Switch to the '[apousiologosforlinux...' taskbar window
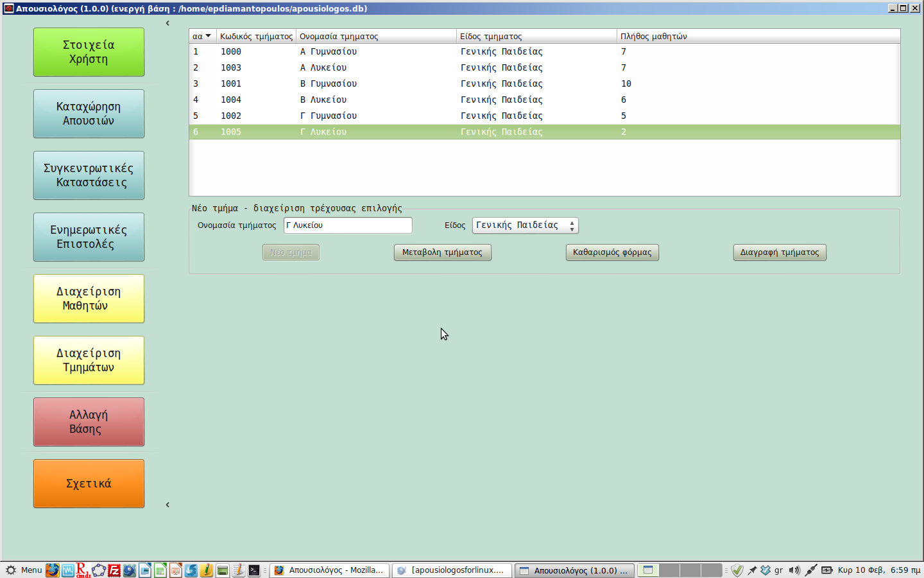Viewport: 924px width, 578px height. pos(452,570)
